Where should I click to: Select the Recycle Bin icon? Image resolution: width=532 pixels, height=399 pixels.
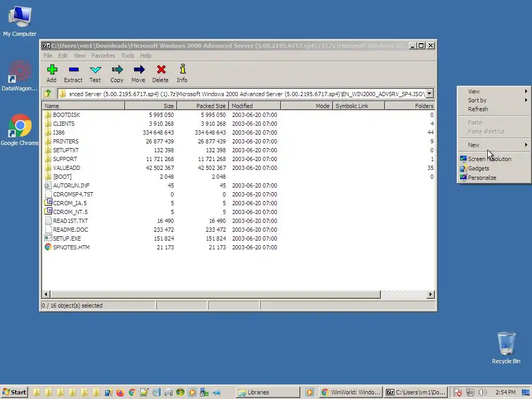pos(506,348)
